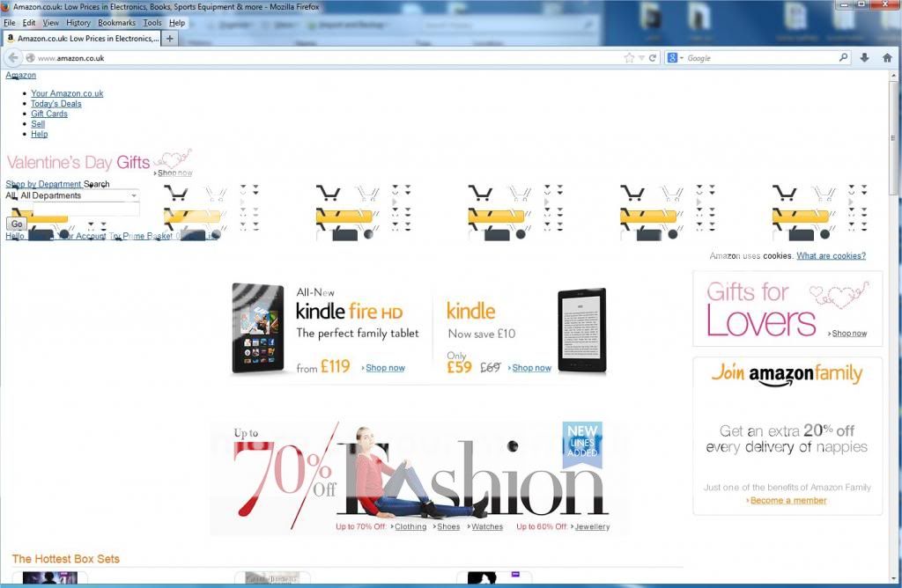Open Shoes fashion link
The width and height of the screenshot is (902, 588).
(448, 526)
